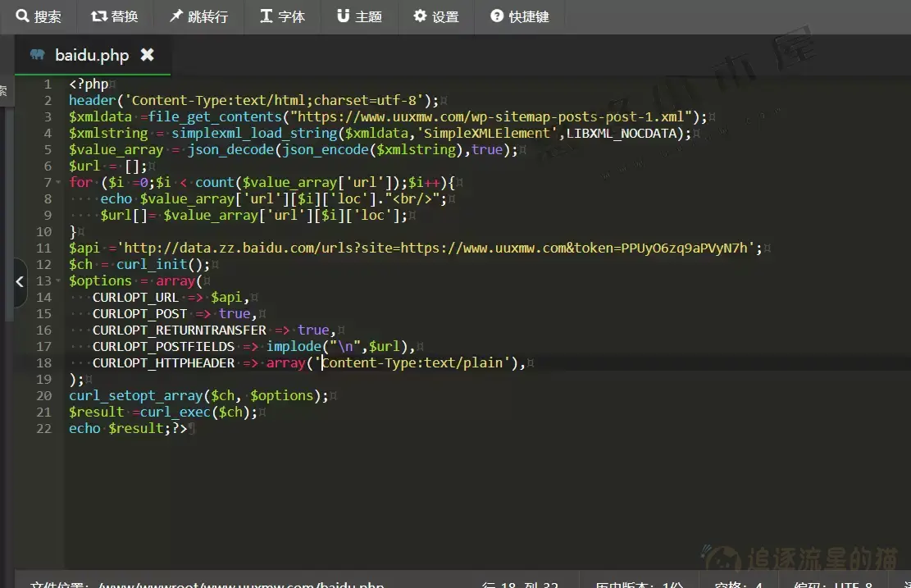Close the baidu.php tab

pos(147,55)
